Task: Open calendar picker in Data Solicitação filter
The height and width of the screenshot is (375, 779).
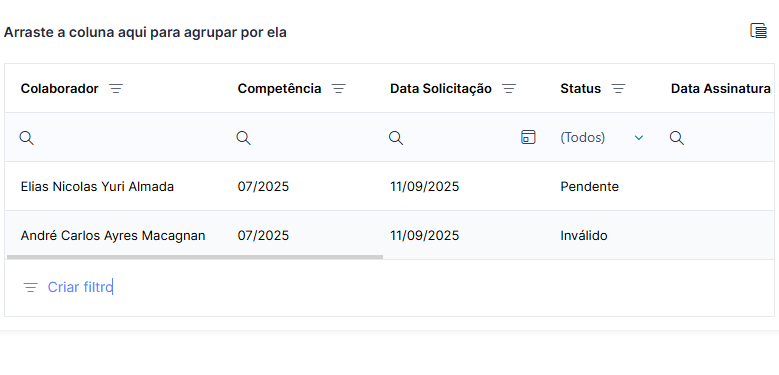Action: click(x=528, y=137)
